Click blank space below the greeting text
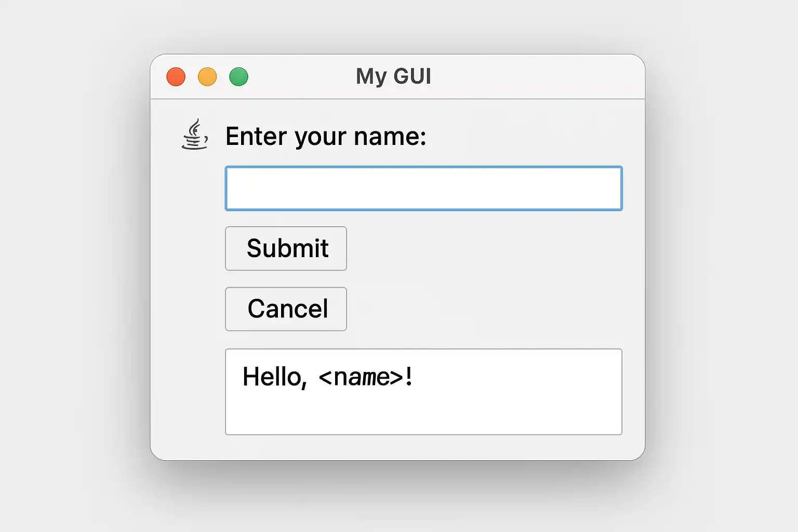The image size is (798, 532). (x=364, y=416)
